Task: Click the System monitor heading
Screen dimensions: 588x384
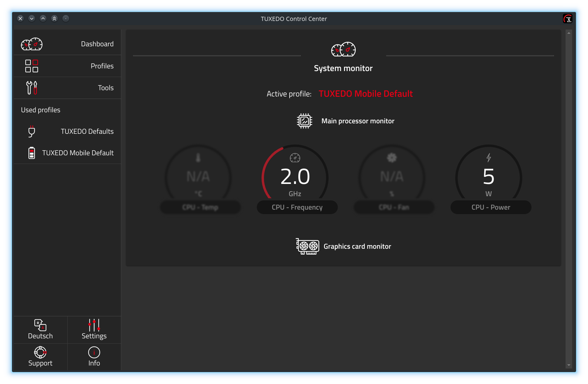Action: click(x=343, y=68)
